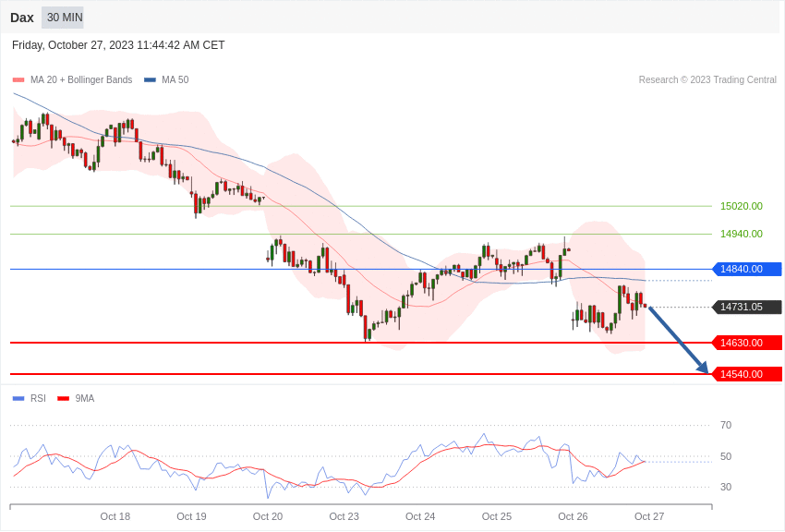Toggle the MA 50 legend entry
785x532 pixels.
pyautogui.click(x=166, y=80)
